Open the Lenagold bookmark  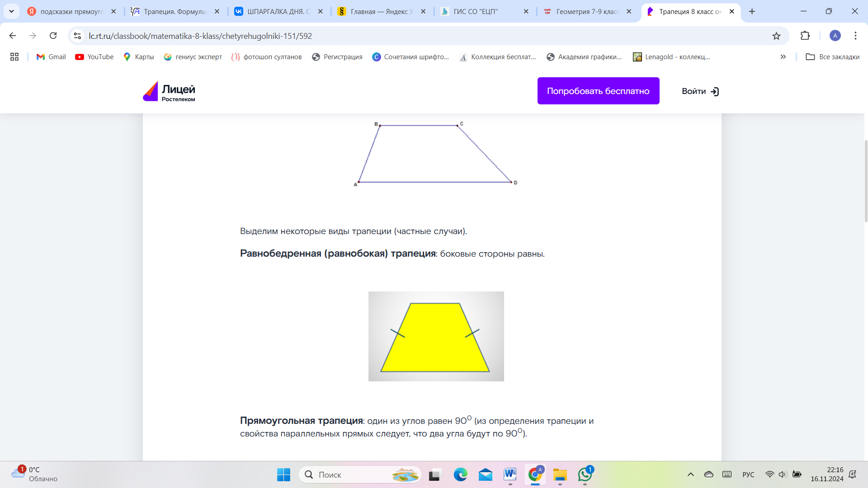[671, 57]
